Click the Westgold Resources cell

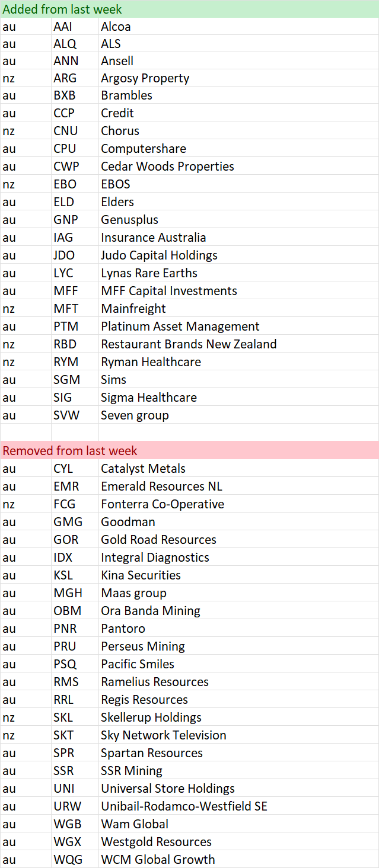click(238, 841)
